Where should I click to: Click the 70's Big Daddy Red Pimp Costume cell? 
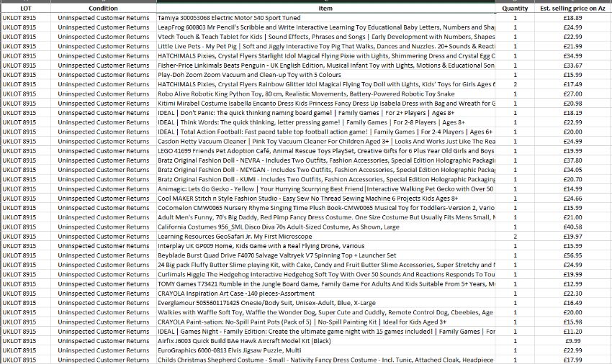326,217
